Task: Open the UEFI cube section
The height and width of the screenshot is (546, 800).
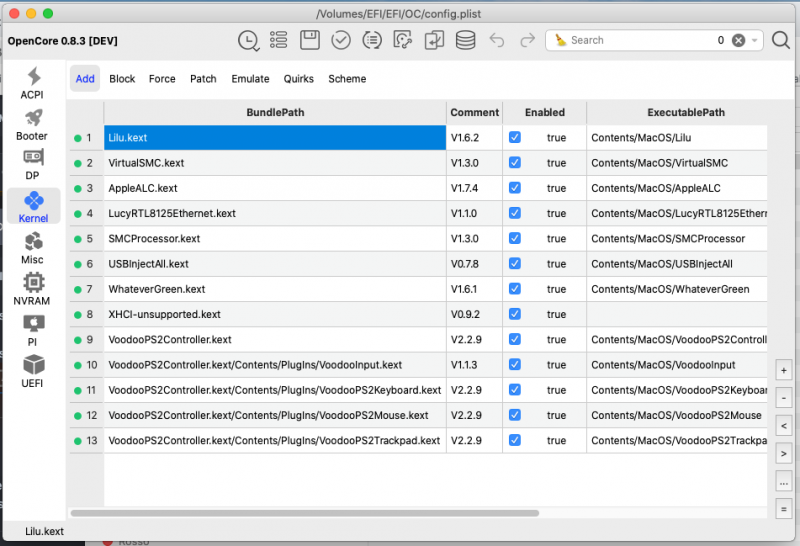Action: click(x=32, y=371)
